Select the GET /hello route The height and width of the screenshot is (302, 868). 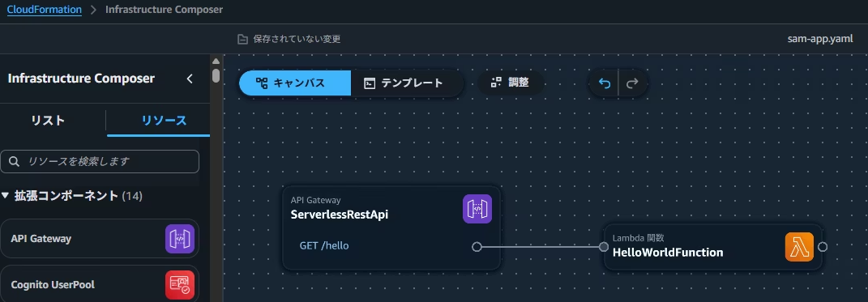coord(324,245)
